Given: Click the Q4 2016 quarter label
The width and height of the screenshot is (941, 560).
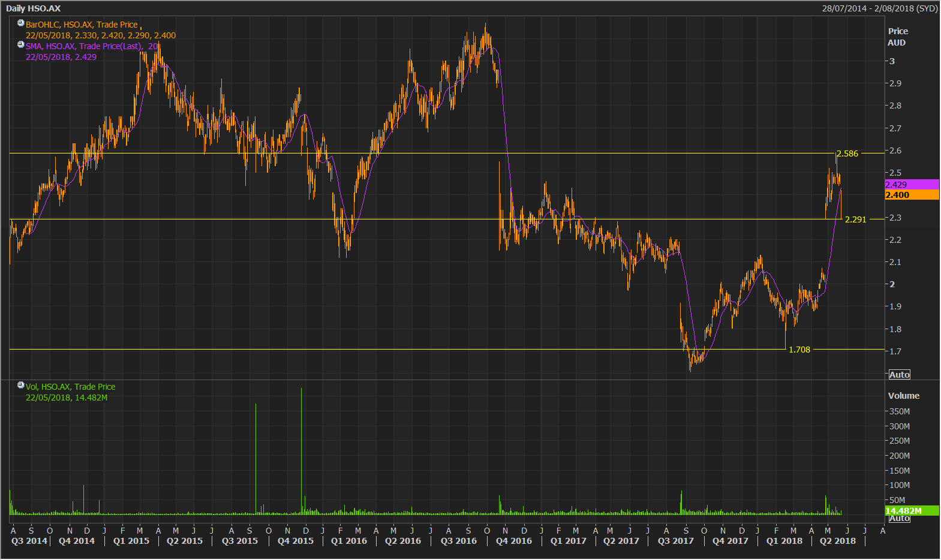Looking at the screenshot, I should click(x=514, y=541).
